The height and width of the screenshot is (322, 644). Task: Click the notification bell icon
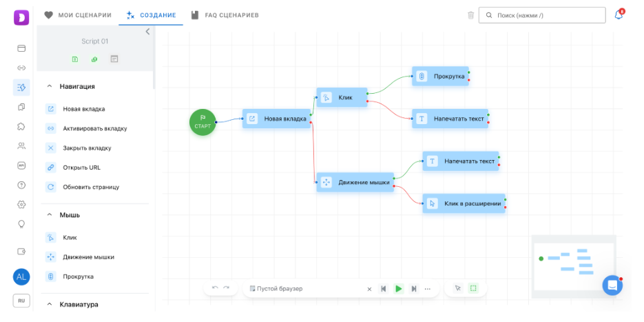(618, 15)
